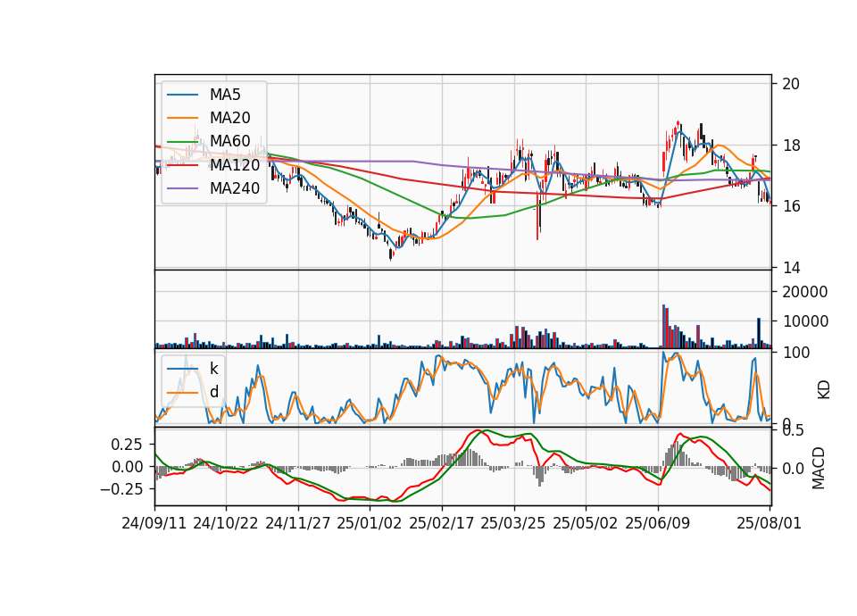Viewport: 857px width, 616px height.
Task: Click the 25/05/02 date tick label
Action: click(586, 523)
